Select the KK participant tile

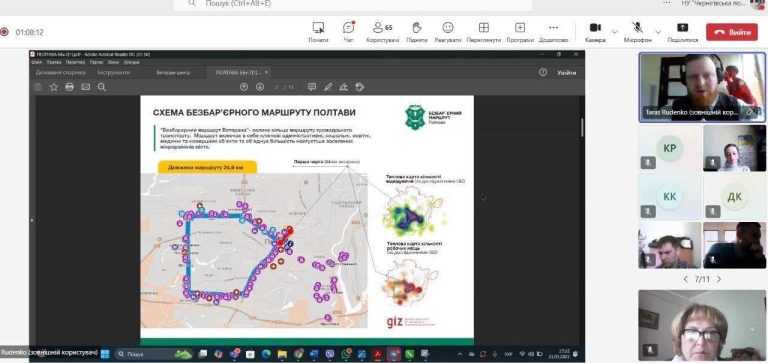(670, 196)
